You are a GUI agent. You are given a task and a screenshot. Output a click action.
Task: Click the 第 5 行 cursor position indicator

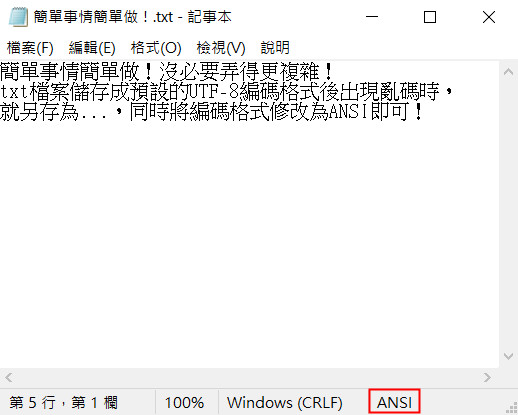pos(63,402)
